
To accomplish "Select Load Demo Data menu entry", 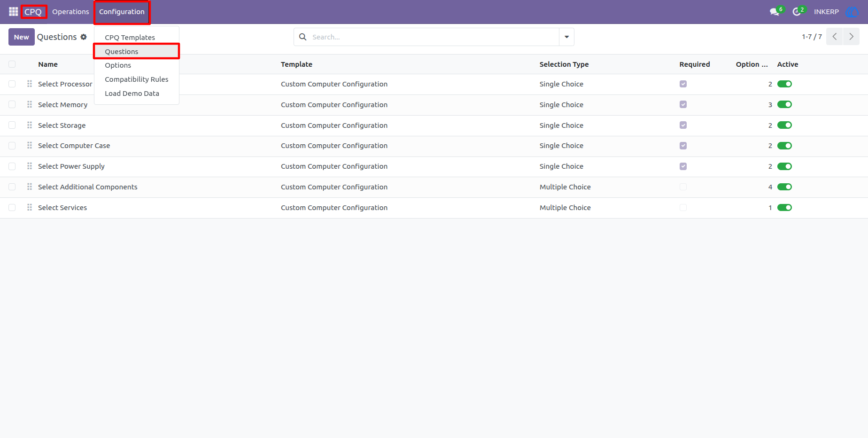I will (132, 94).
